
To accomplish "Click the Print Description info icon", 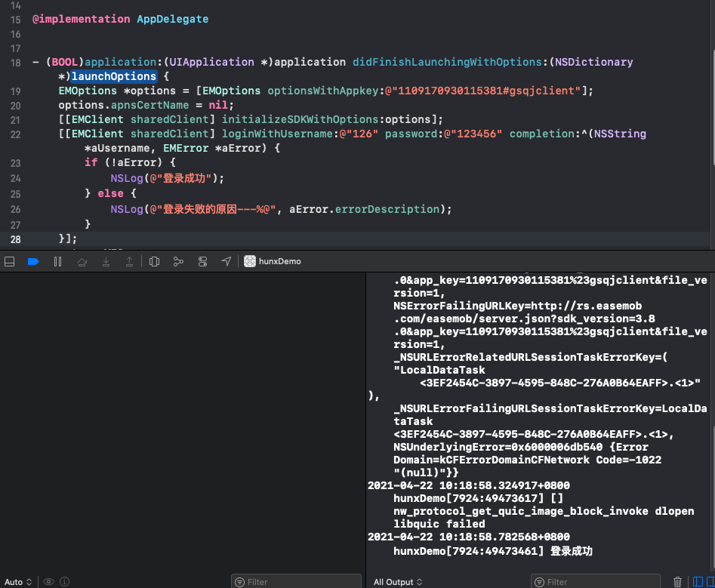I will click(65, 582).
